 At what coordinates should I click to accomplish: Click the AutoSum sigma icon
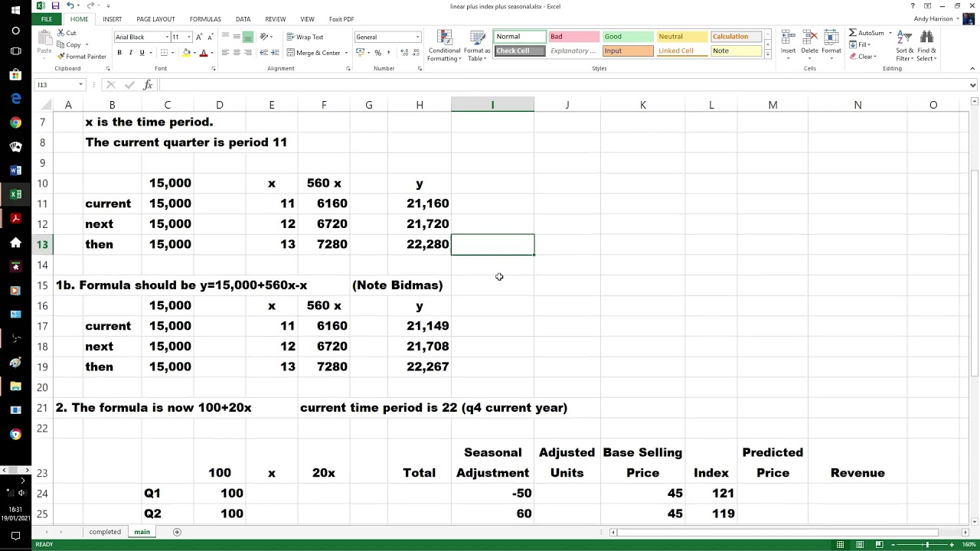(853, 33)
